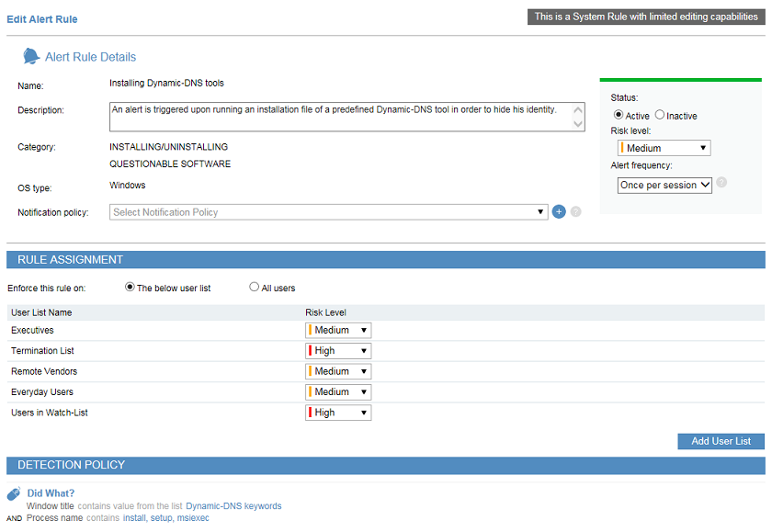Click help icon next to Notification policy
The image size is (772, 532).
coord(575,212)
